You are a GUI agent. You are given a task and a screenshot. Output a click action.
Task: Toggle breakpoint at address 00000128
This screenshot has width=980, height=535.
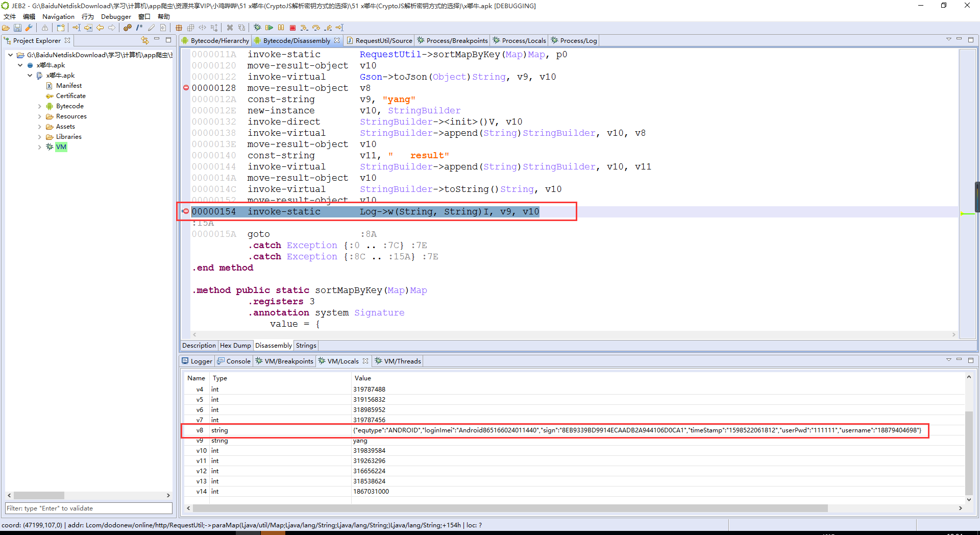click(x=186, y=88)
